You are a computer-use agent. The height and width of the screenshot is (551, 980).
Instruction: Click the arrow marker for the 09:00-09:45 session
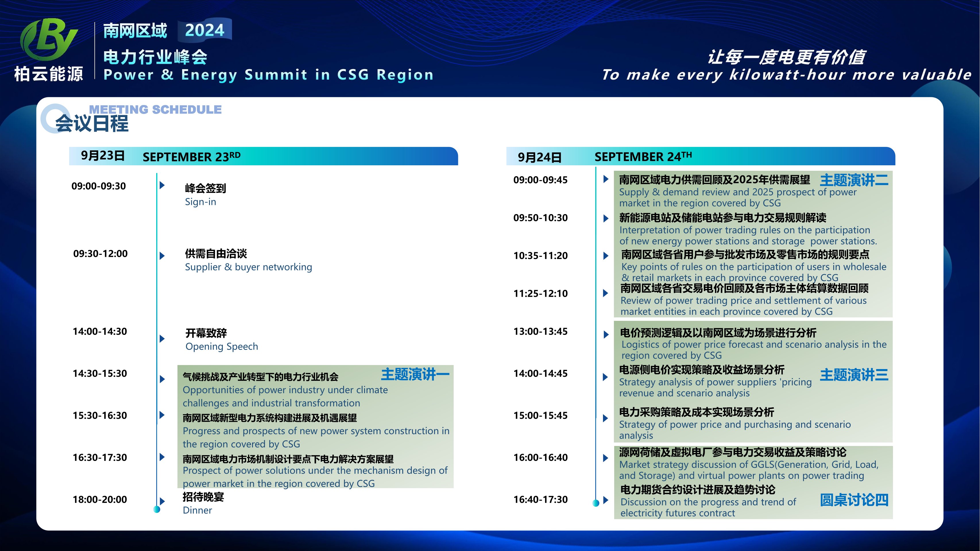coord(606,179)
